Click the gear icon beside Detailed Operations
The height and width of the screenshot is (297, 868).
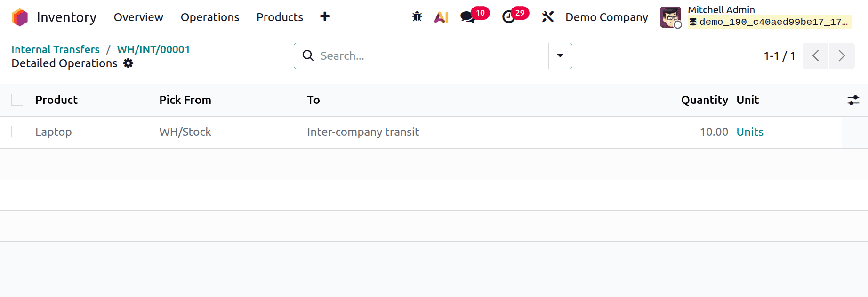tap(128, 63)
